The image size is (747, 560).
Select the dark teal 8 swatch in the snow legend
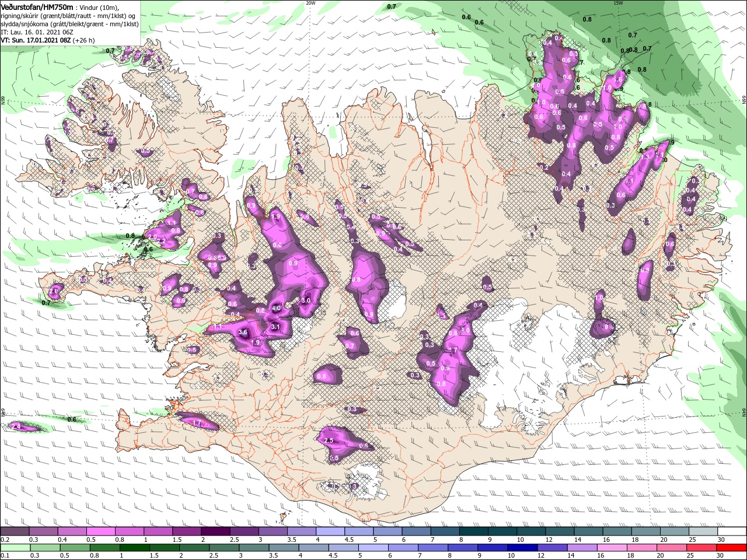473,531
